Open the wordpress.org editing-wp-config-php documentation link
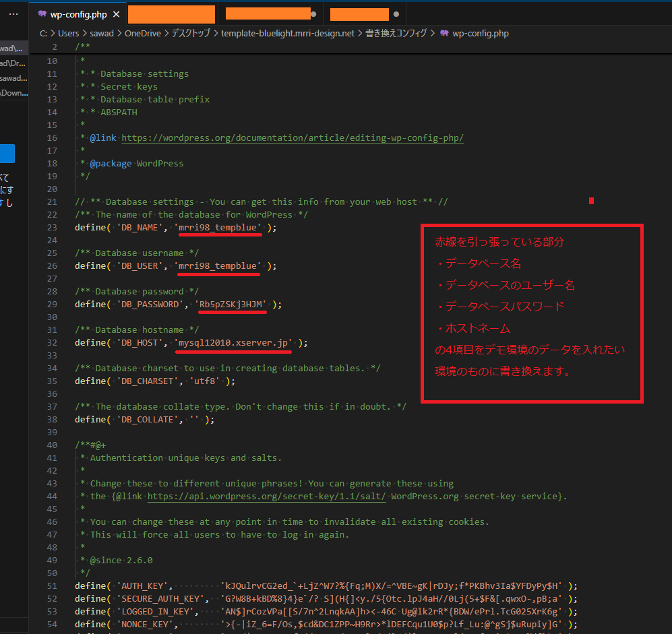 (x=292, y=138)
